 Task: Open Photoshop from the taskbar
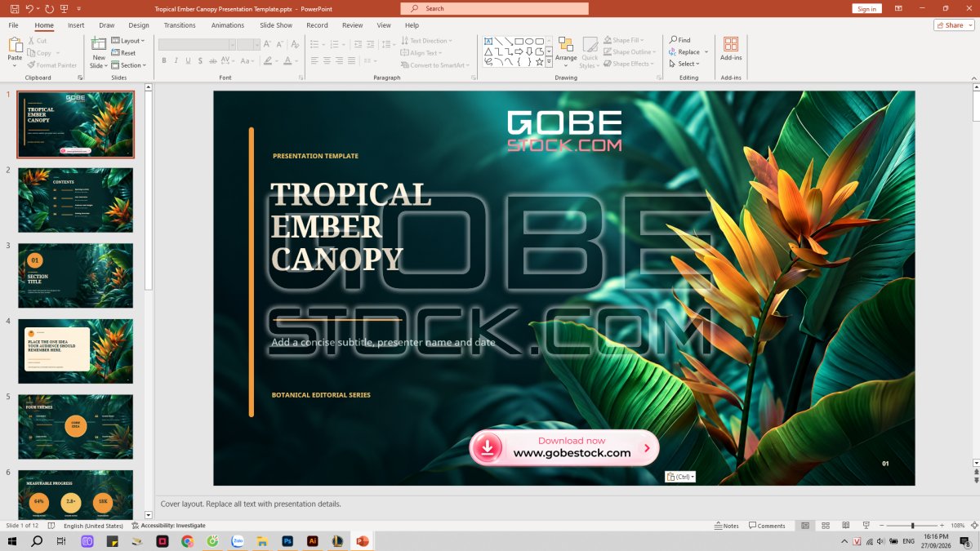pyautogui.click(x=287, y=541)
